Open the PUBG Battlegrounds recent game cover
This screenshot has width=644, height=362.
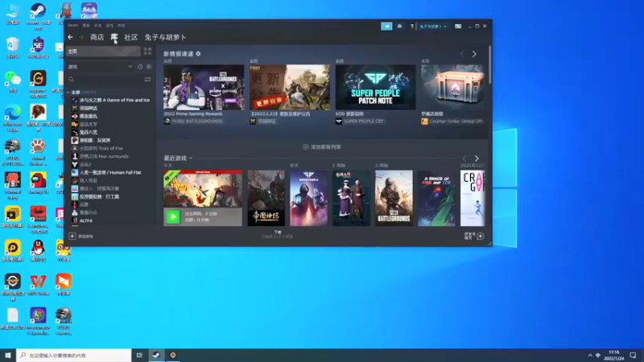click(x=394, y=198)
